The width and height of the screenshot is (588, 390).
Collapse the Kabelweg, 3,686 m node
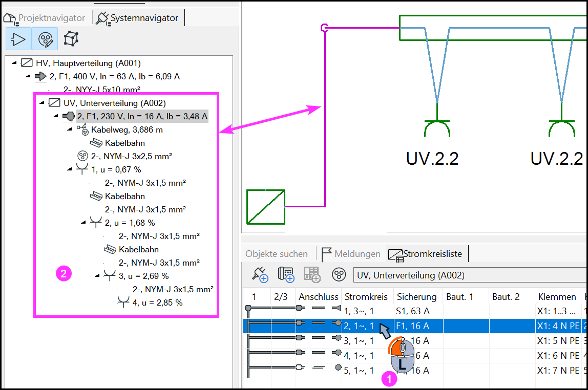69,129
